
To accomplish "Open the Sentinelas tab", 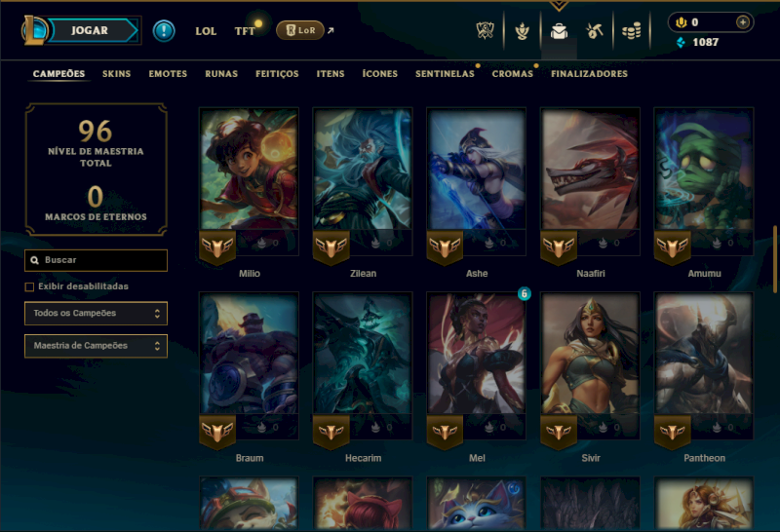I will (445, 74).
